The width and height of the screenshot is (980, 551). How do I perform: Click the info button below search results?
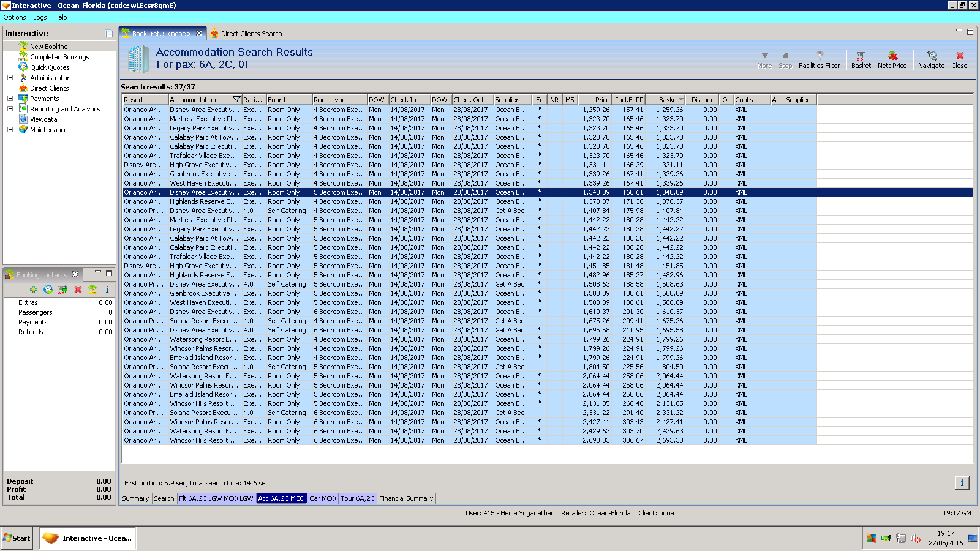[x=962, y=483]
